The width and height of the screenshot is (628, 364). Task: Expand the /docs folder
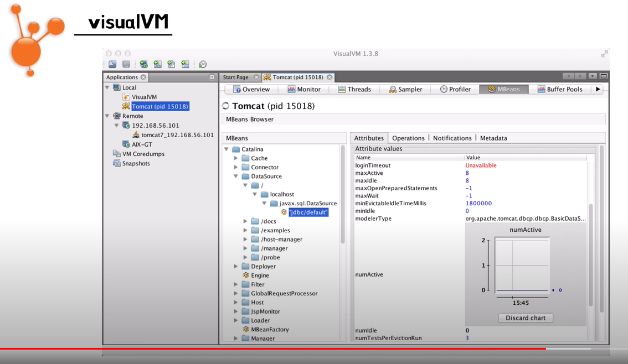click(x=245, y=221)
